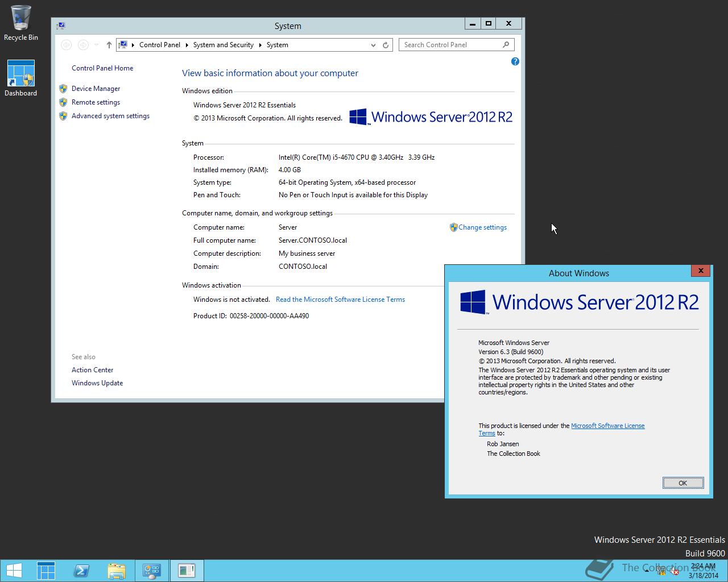Select System and Security breadcrumb

point(224,45)
